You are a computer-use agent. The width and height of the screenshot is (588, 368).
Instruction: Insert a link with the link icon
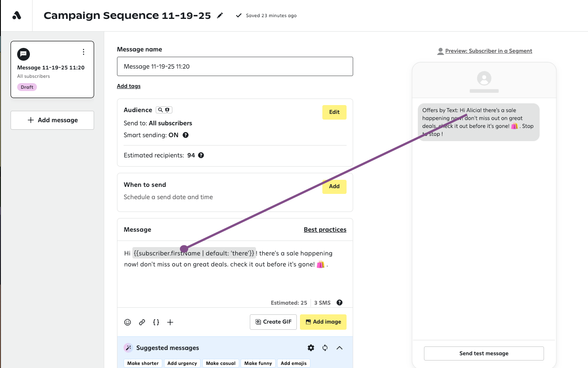coord(142,322)
